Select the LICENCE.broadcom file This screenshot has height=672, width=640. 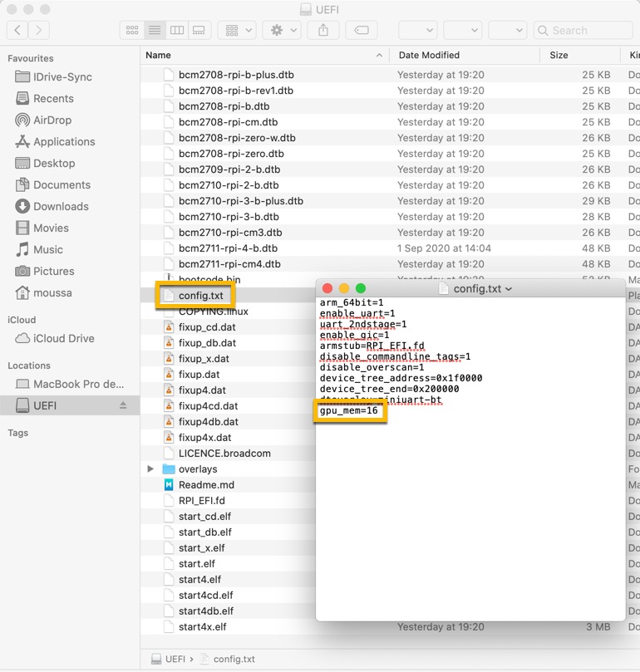coord(224,454)
